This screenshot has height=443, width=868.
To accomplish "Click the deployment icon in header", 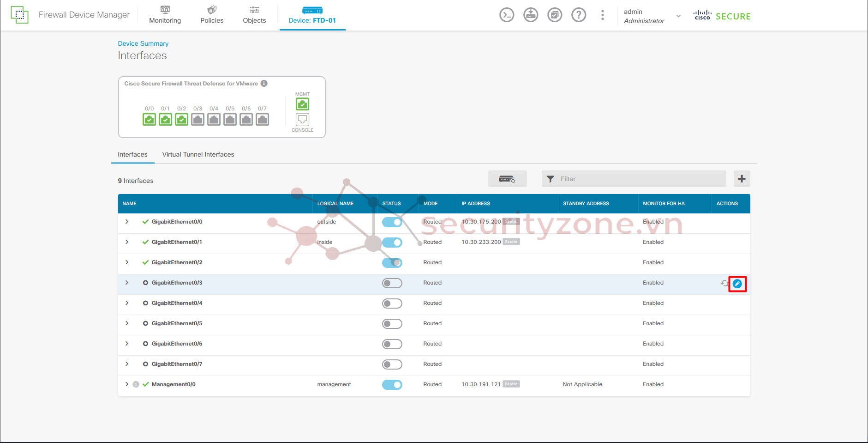I will click(531, 15).
